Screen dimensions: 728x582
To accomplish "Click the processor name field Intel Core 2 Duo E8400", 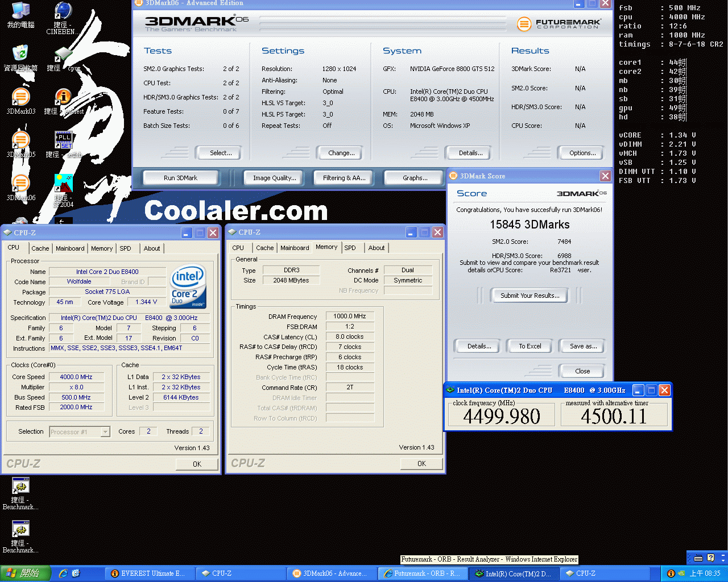I will [107, 272].
